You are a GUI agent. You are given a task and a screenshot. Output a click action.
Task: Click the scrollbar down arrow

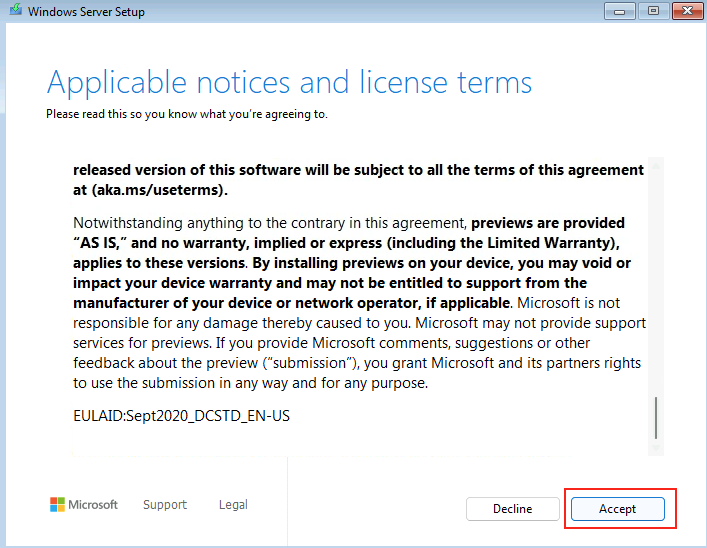[x=656, y=447]
